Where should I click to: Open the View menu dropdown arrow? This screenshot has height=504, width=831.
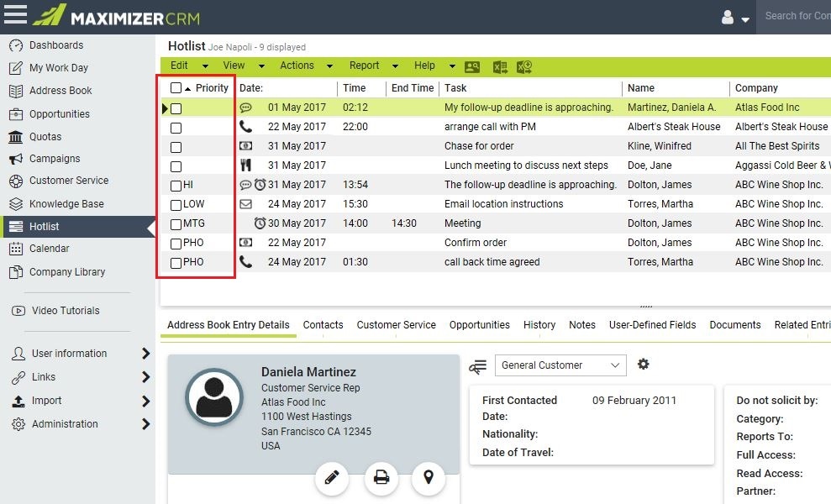pyautogui.click(x=261, y=66)
